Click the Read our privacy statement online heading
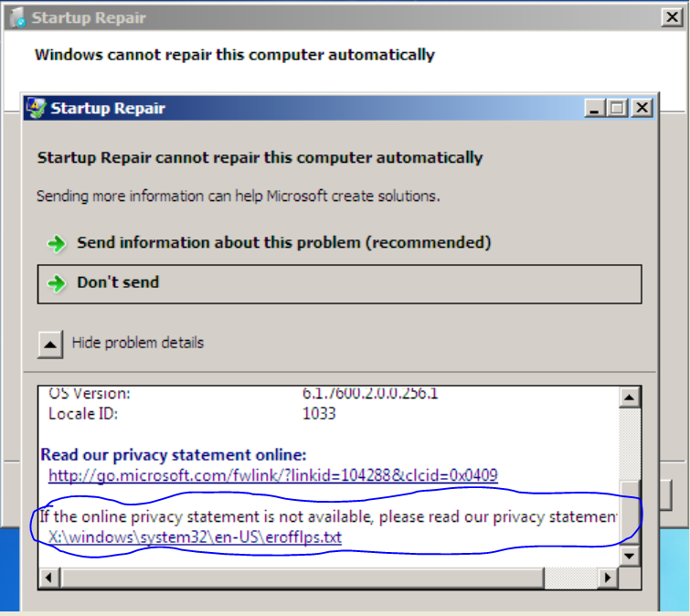690x616 pixels. tap(174, 454)
